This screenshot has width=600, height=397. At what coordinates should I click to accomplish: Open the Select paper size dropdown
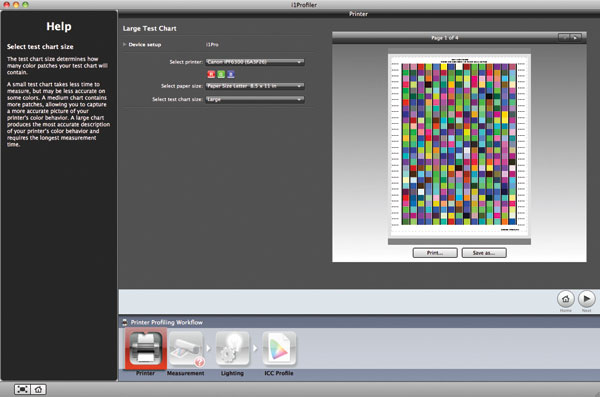pyautogui.click(x=255, y=86)
